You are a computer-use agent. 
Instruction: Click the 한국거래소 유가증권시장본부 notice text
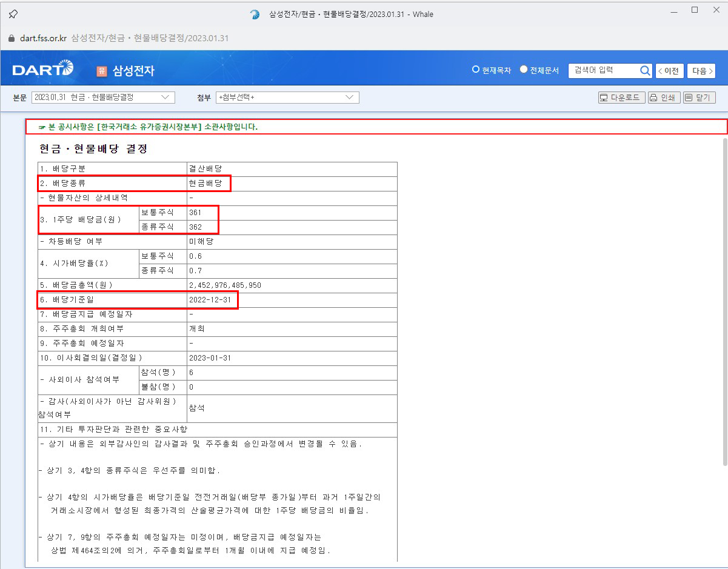pyautogui.click(x=148, y=127)
